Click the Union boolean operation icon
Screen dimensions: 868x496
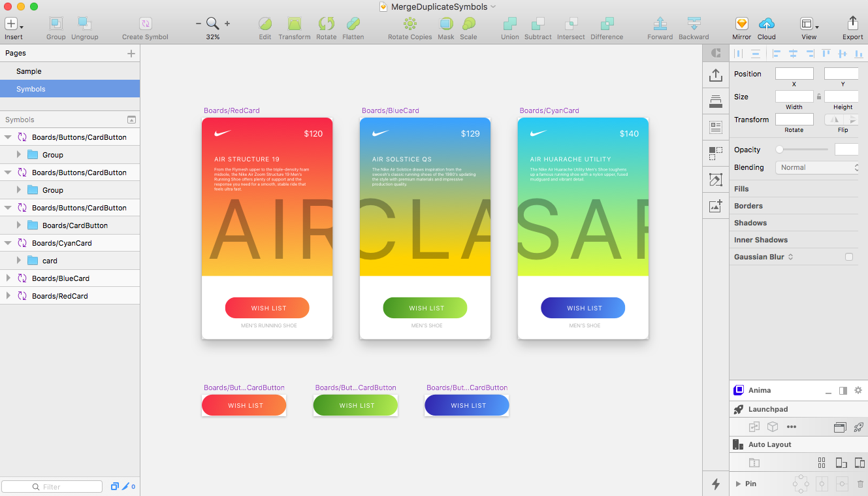pos(509,24)
